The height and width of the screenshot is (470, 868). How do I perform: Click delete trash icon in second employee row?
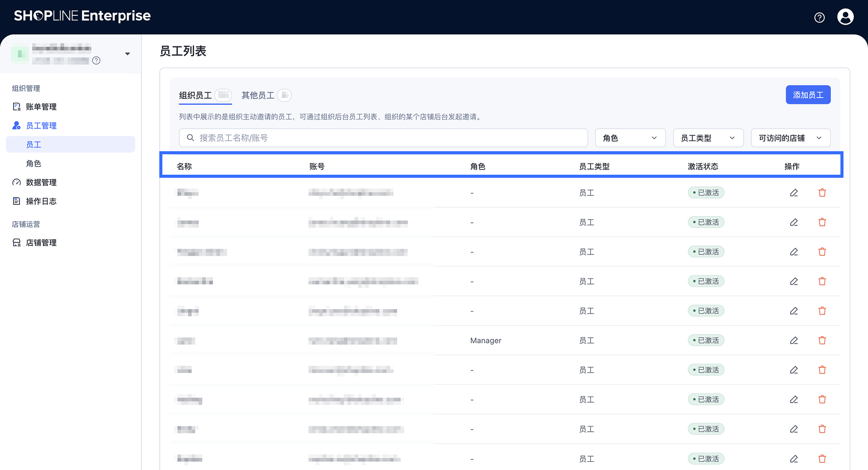(x=822, y=222)
